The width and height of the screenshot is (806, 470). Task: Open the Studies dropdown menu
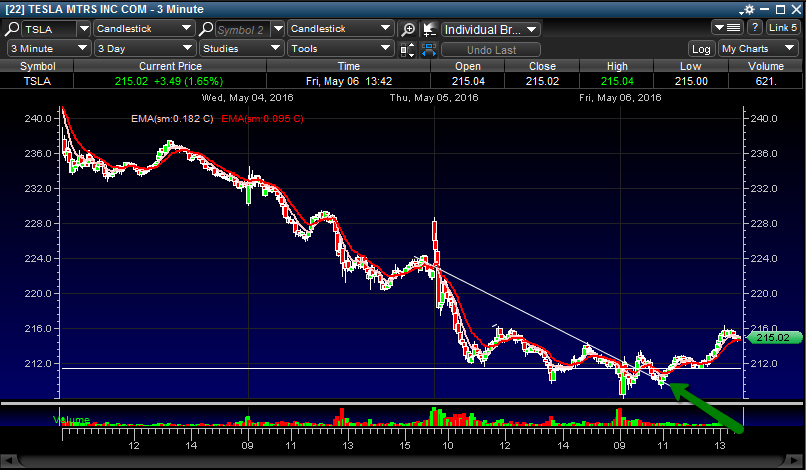point(242,49)
